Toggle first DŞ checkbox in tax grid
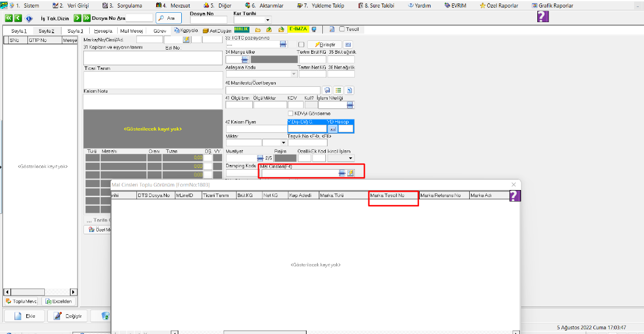Viewport: 644px width, 334px height. click(208, 158)
